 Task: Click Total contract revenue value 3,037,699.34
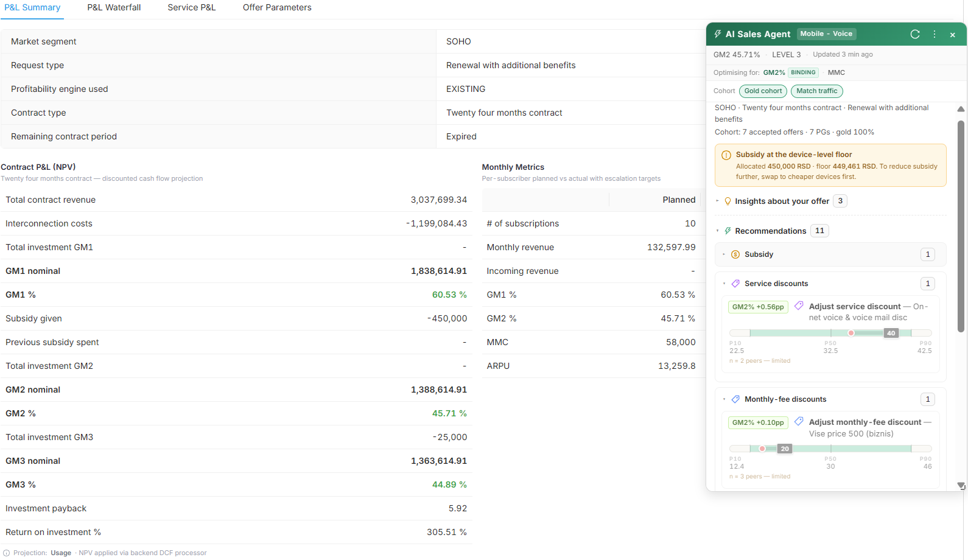pyautogui.click(x=438, y=200)
